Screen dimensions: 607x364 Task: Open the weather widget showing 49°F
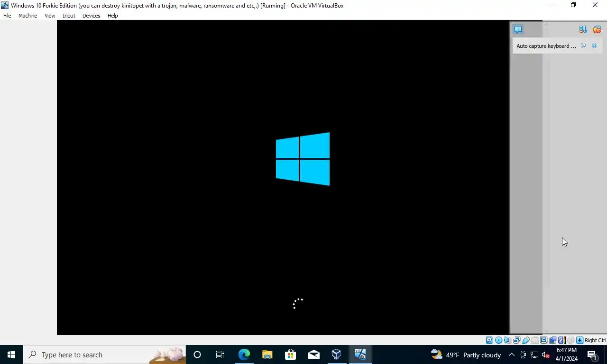click(466, 355)
